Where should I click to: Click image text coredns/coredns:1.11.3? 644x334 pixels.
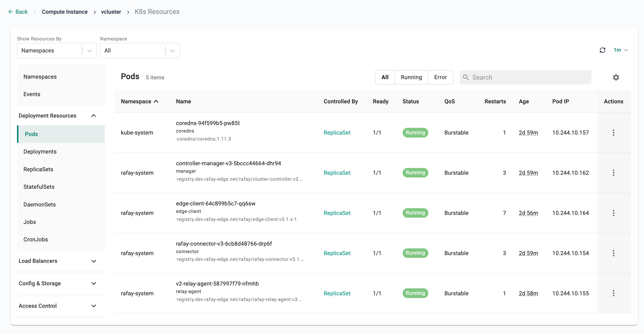203,139
